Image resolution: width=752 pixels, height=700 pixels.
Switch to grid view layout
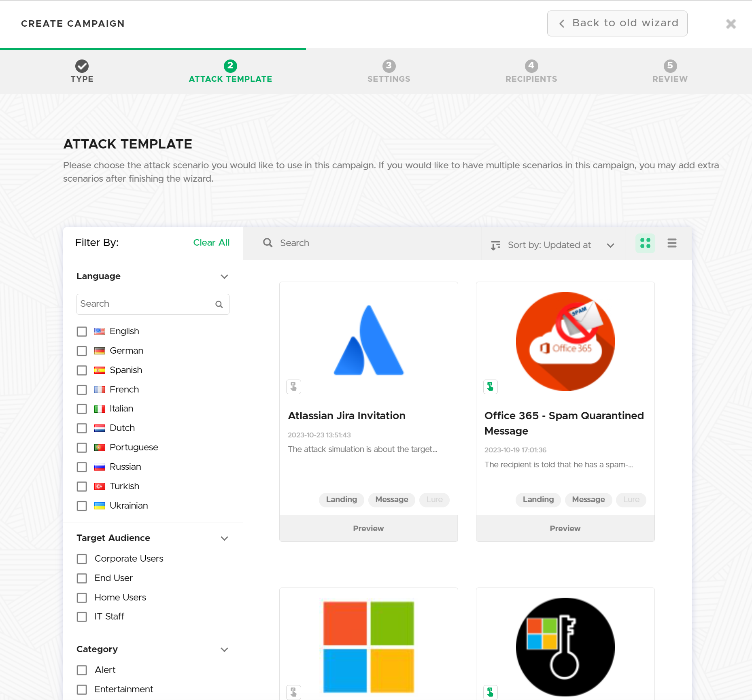click(x=645, y=243)
